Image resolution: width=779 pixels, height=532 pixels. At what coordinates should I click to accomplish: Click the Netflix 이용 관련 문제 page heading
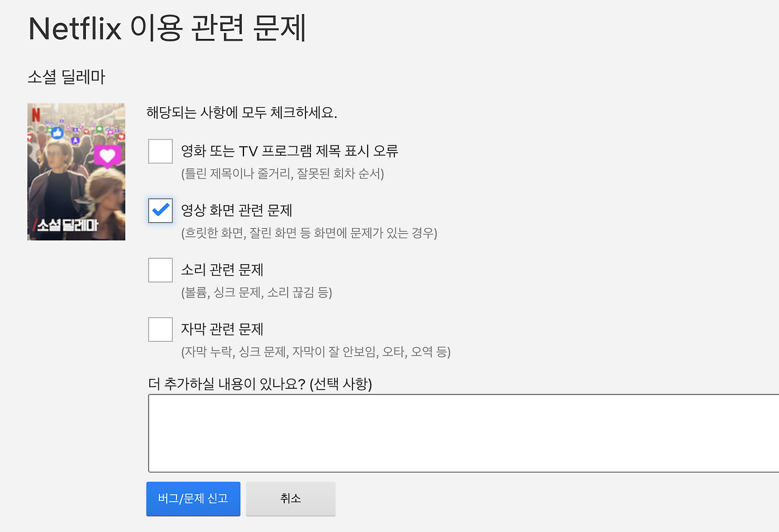167,28
